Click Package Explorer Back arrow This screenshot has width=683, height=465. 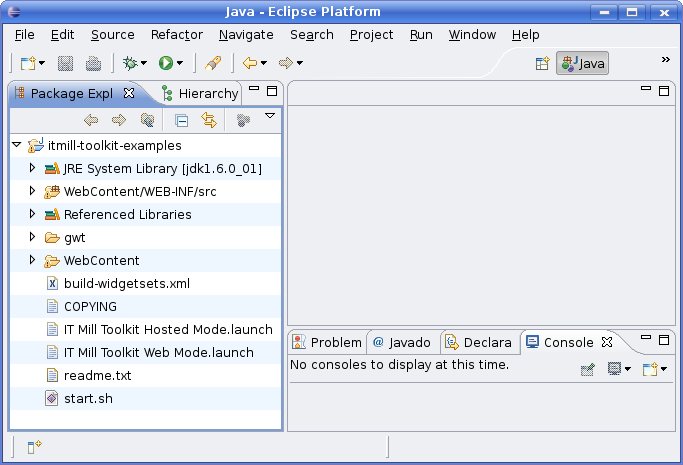coord(91,120)
